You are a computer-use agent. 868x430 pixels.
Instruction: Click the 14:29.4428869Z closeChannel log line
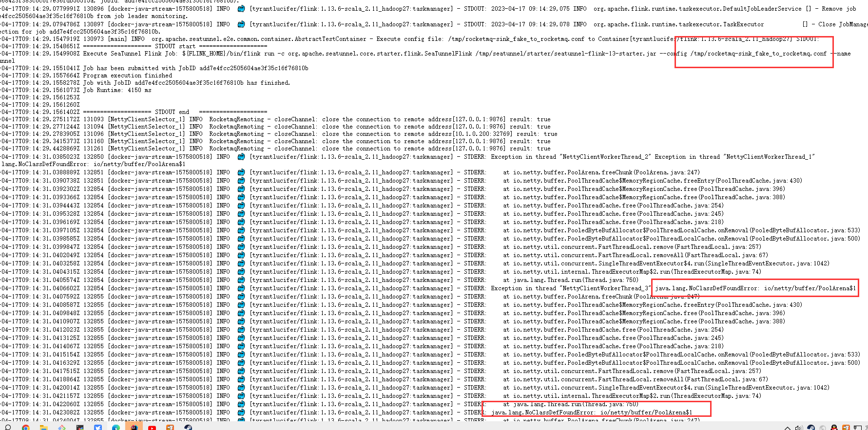275,149
